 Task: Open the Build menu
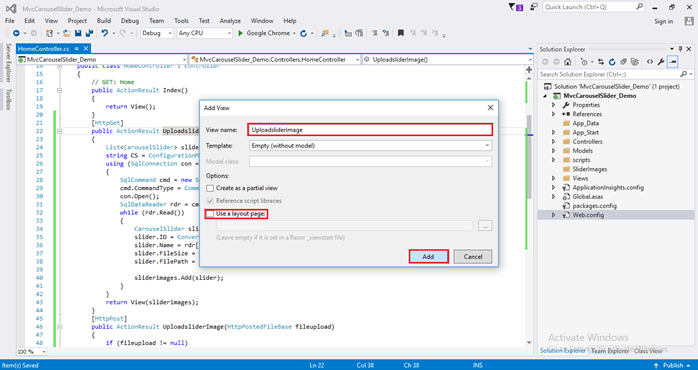[x=104, y=21]
